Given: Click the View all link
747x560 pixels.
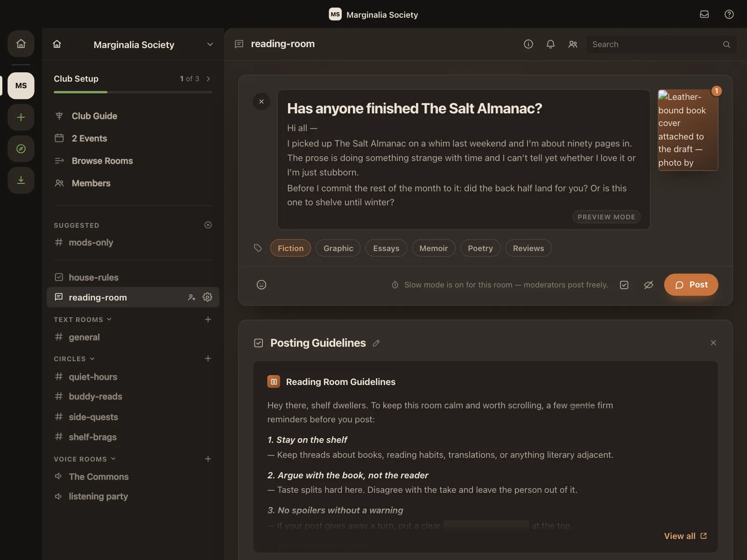Looking at the screenshot, I should [x=685, y=536].
